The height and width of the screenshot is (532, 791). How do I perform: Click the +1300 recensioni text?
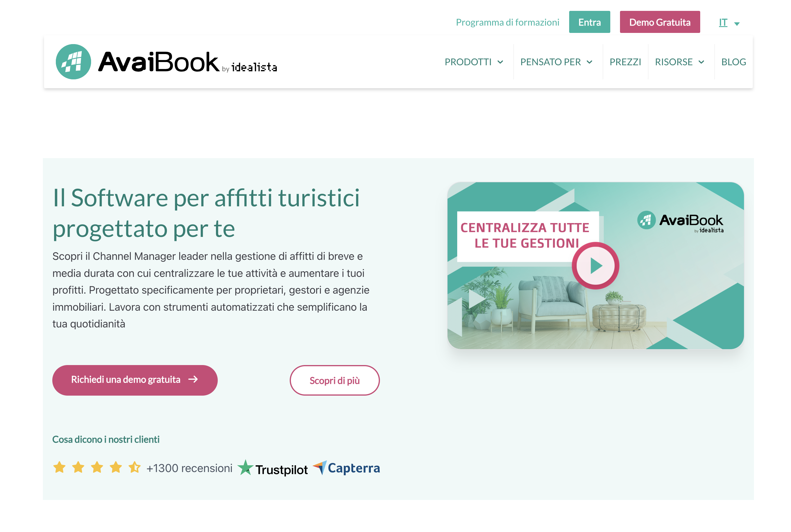[189, 468]
